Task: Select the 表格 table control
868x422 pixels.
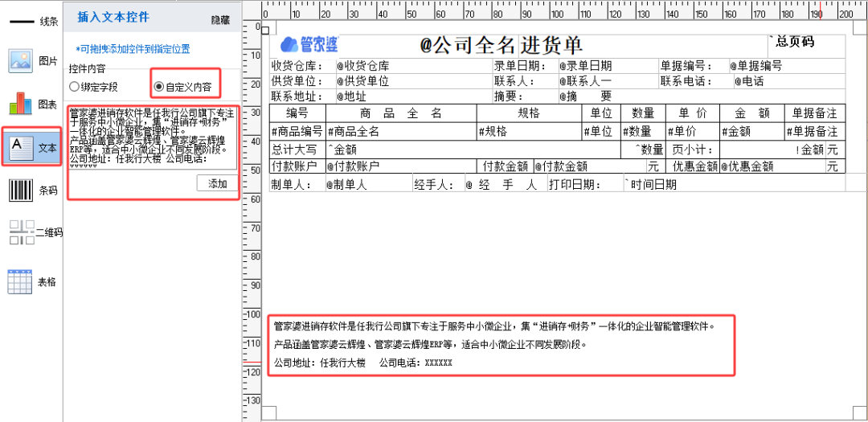Action: (x=31, y=282)
